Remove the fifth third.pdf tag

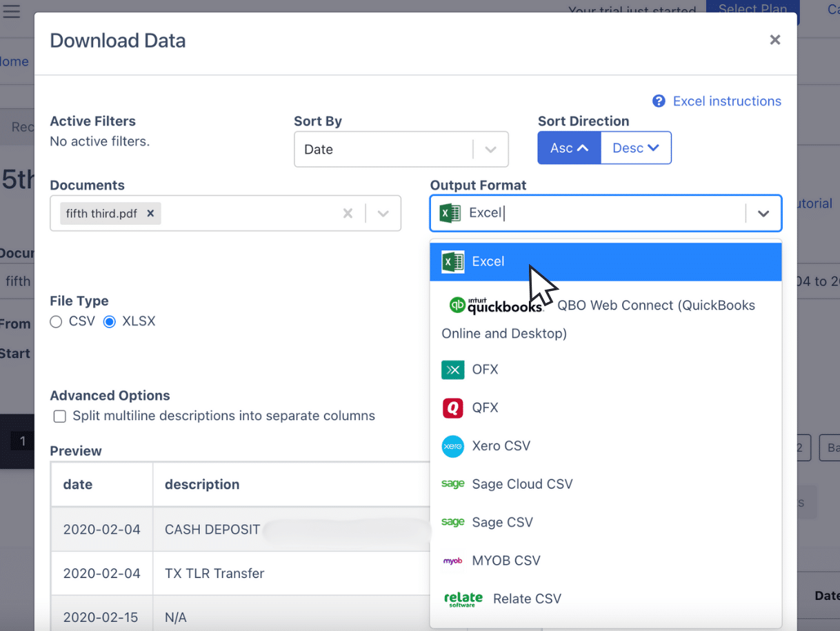pyautogui.click(x=150, y=214)
